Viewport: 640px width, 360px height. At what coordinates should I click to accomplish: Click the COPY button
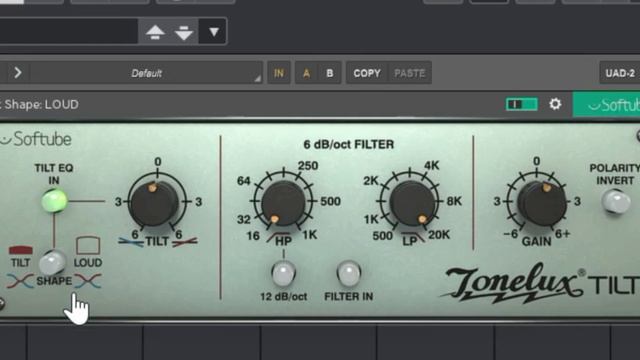[x=367, y=73]
